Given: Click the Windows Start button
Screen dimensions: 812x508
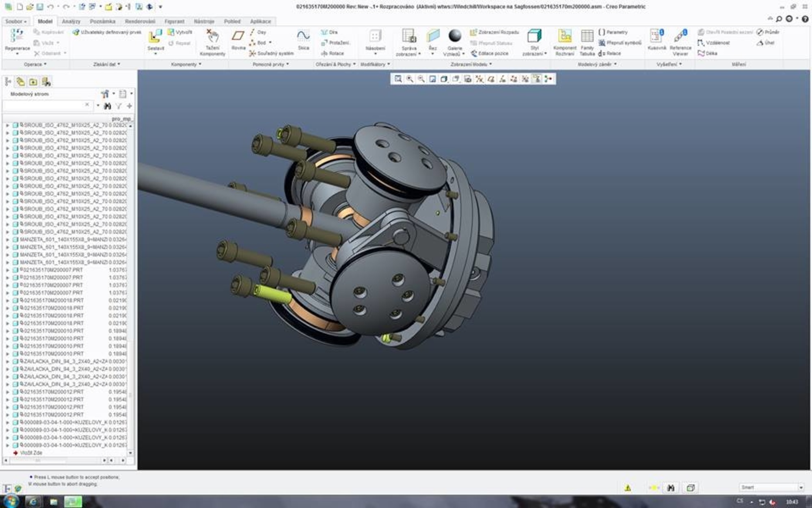Looking at the screenshot, I should pyautogui.click(x=11, y=501).
